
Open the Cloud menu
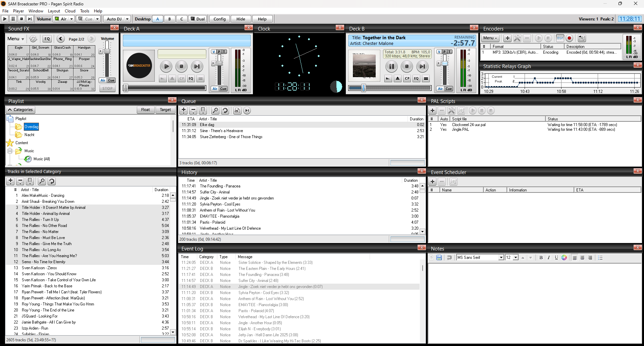click(x=70, y=11)
